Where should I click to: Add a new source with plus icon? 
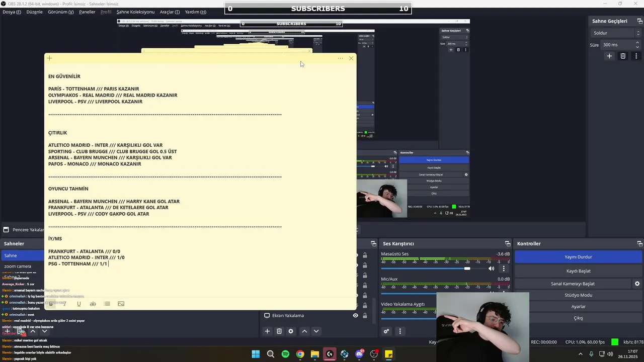[x=267, y=331]
